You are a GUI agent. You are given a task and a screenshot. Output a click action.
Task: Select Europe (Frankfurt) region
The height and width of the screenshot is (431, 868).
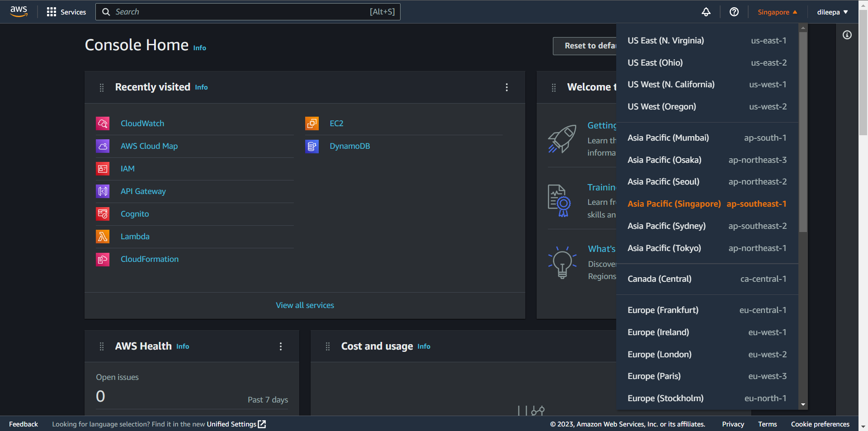click(707, 310)
